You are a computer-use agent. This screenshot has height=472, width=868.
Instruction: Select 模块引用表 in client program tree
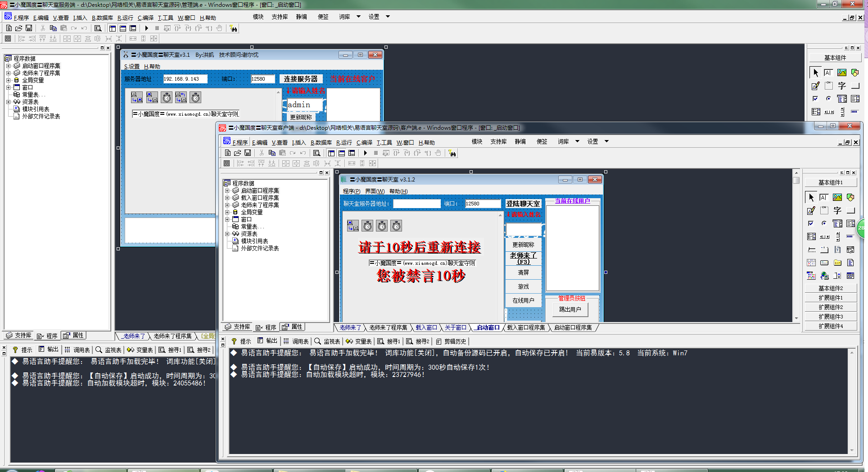point(254,241)
